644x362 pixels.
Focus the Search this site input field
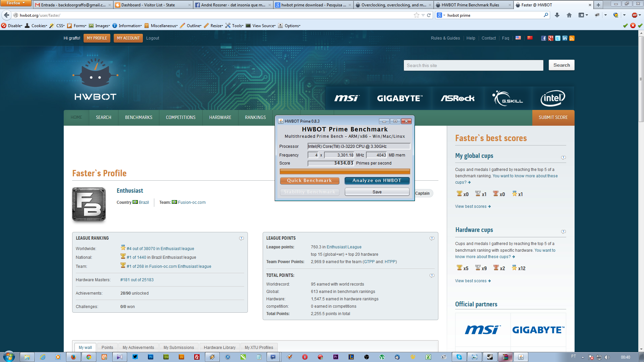pos(473,65)
